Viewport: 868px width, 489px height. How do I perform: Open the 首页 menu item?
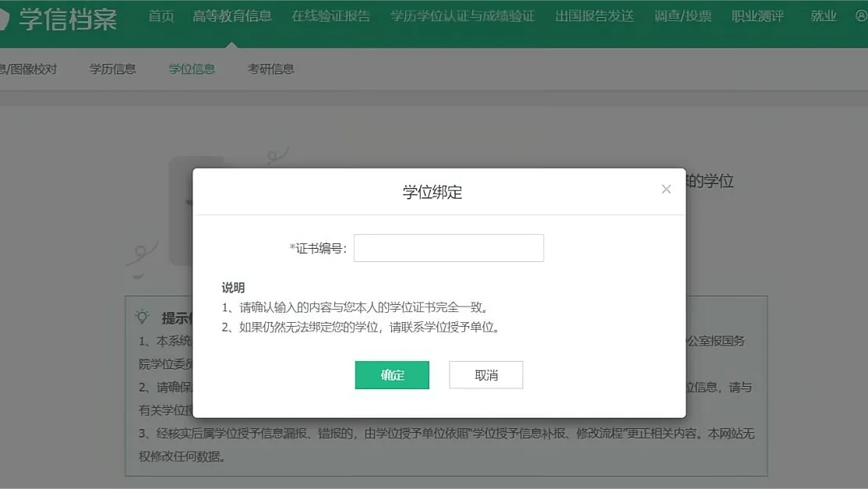[161, 16]
